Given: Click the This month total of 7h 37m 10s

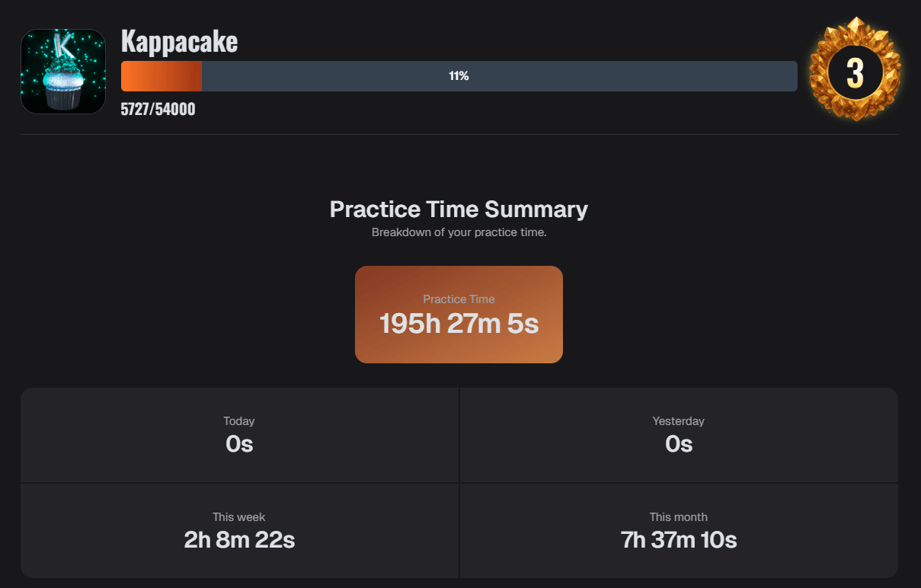Looking at the screenshot, I should 678,540.
